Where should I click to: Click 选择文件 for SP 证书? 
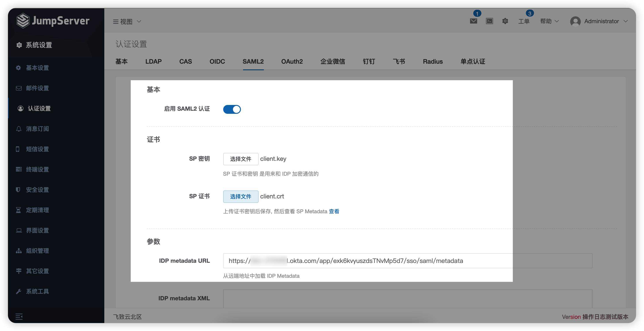[240, 196]
